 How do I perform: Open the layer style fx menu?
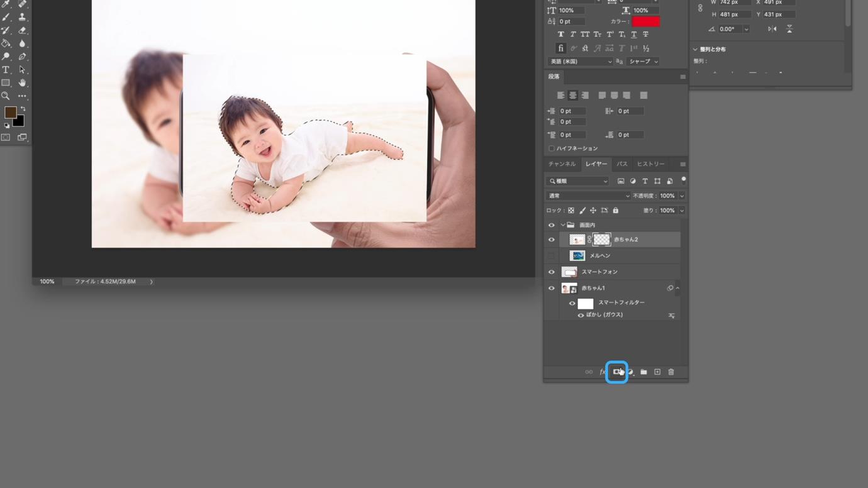pyautogui.click(x=603, y=372)
